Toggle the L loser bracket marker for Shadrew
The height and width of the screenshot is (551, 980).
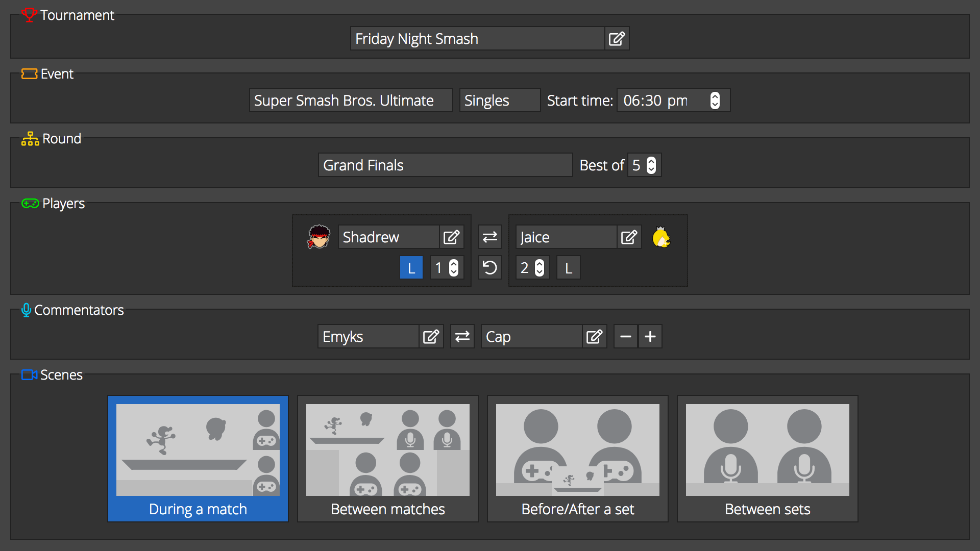[410, 268]
